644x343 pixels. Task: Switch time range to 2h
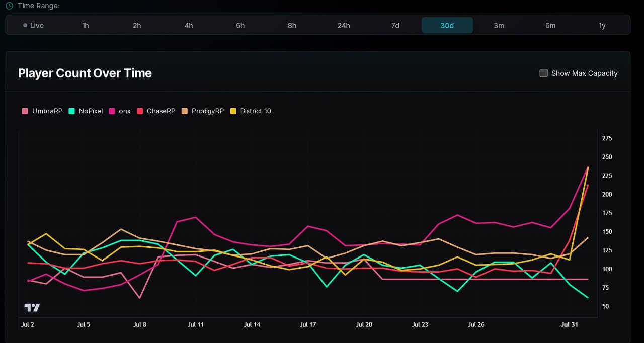[137, 25]
